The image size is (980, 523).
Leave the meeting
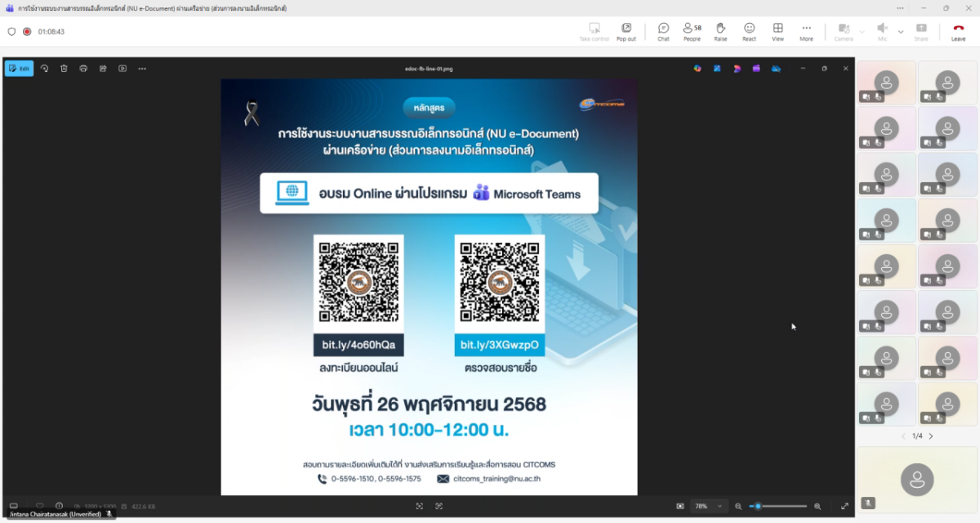click(958, 31)
